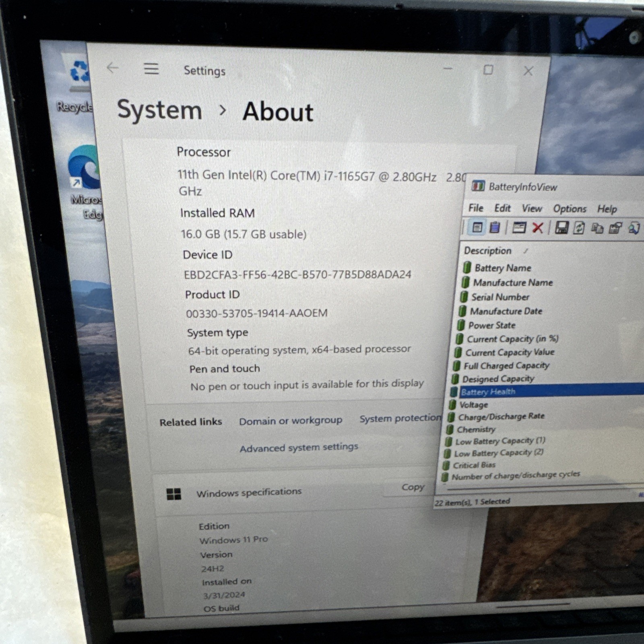The image size is (644, 644).
Task: Click the BatteryInfoView title bar app icon
Action: click(x=478, y=186)
